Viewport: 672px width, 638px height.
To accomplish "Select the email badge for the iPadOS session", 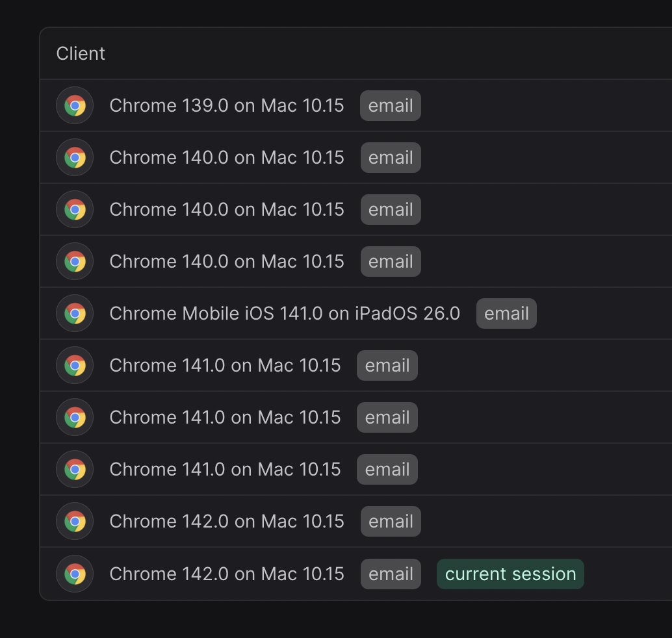I will pyautogui.click(x=506, y=313).
